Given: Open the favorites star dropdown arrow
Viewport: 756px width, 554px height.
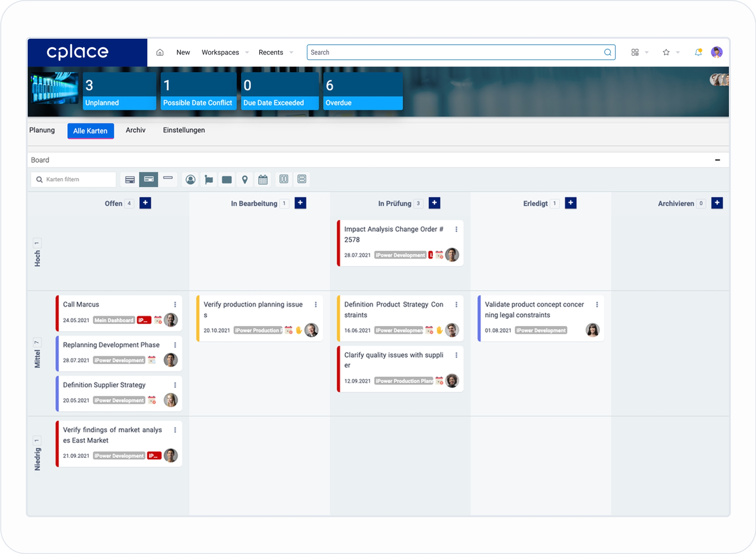Looking at the screenshot, I should (x=678, y=52).
